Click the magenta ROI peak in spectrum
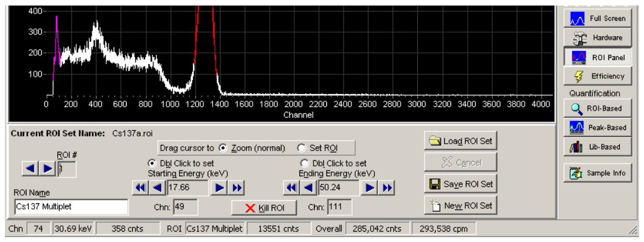644x242 pixels. click(x=57, y=41)
